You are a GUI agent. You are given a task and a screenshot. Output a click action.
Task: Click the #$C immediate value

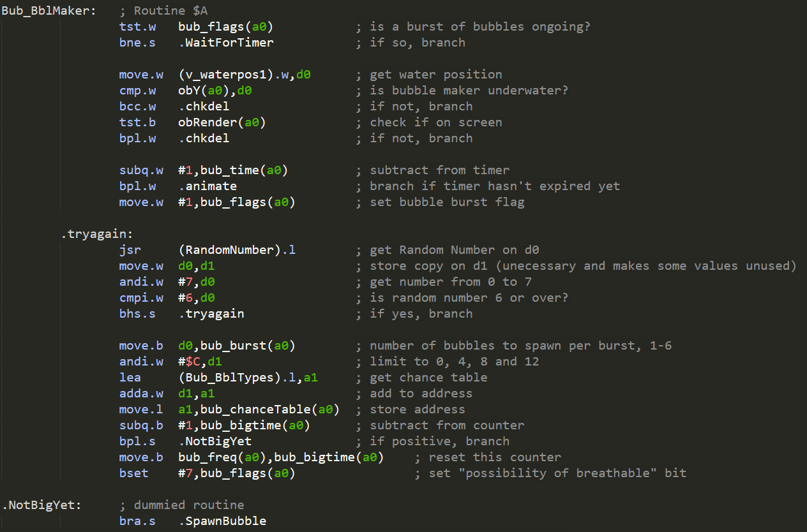click(189, 362)
